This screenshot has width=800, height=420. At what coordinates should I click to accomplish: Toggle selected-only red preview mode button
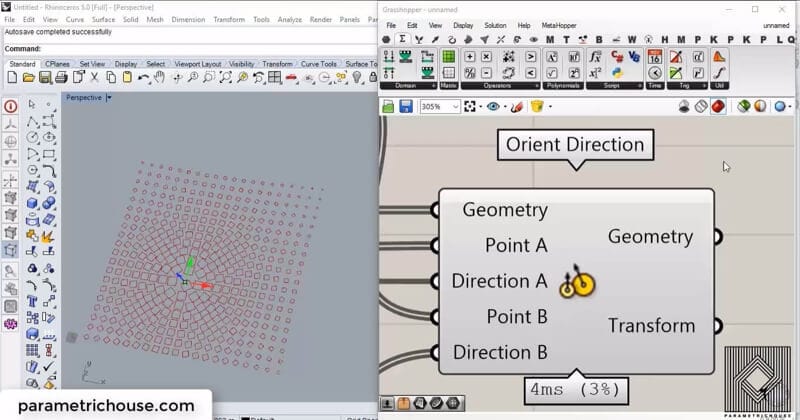click(x=717, y=106)
